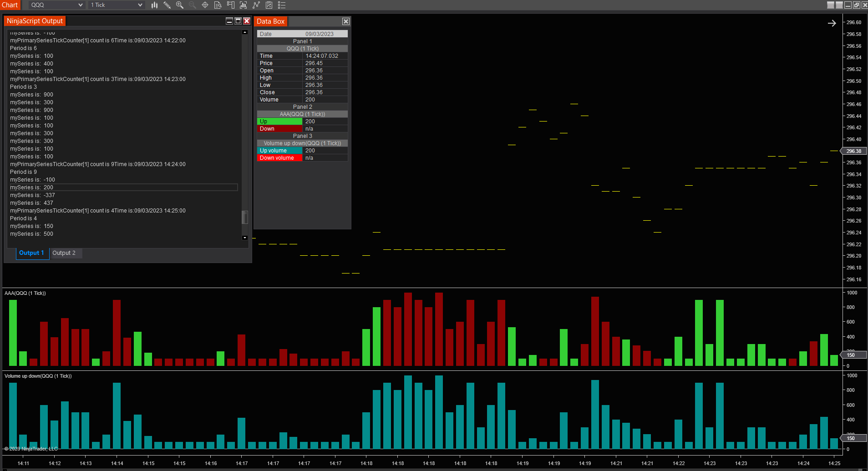Open the Data Box toolbar icon

click(x=218, y=5)
